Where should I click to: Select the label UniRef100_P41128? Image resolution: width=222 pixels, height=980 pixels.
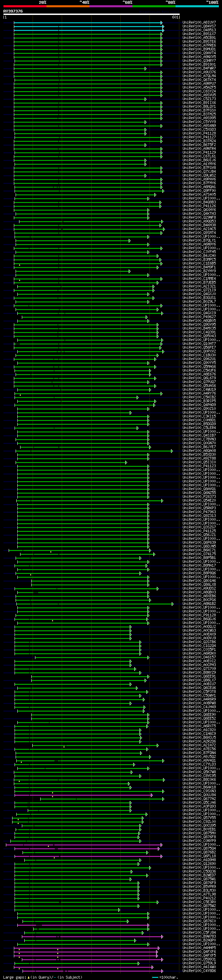[199, 133]
